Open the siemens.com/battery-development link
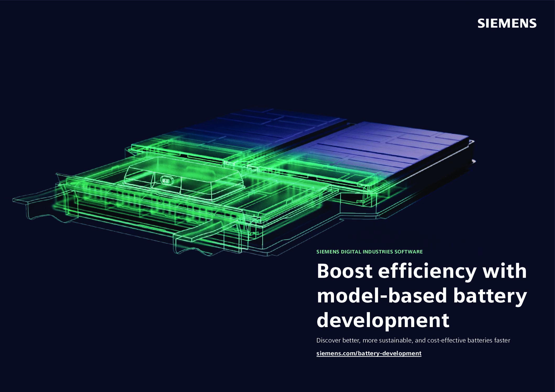Image resolution: width=555 pixels, height=392 pixels. pyautogui.click(x=369, y=353)
